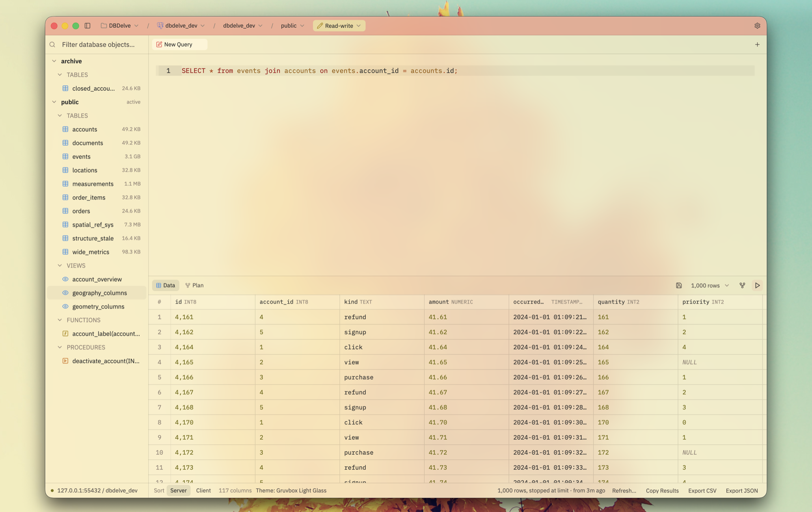Viewport: 812px width, 512px height.
Task: Select the measurements table row
Action: [x=97, y=184]
